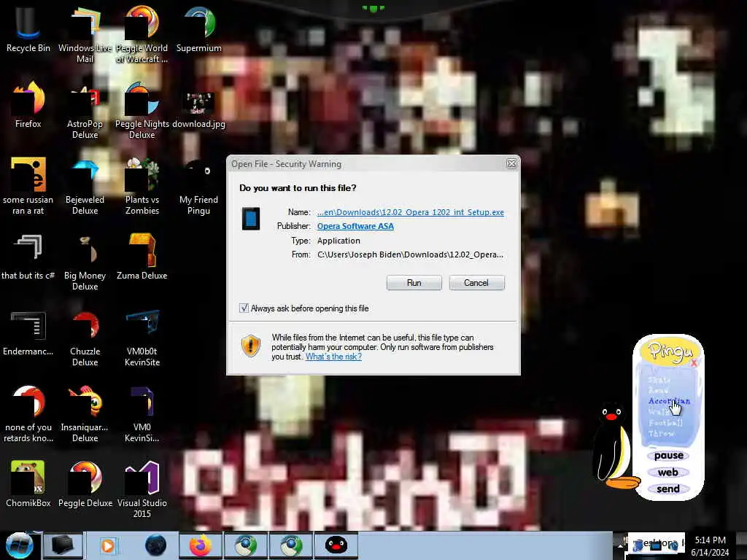This screenshot has height=560, width=747.
Task: Switch to Pingu app in taskbar
Action: (336, 545)
